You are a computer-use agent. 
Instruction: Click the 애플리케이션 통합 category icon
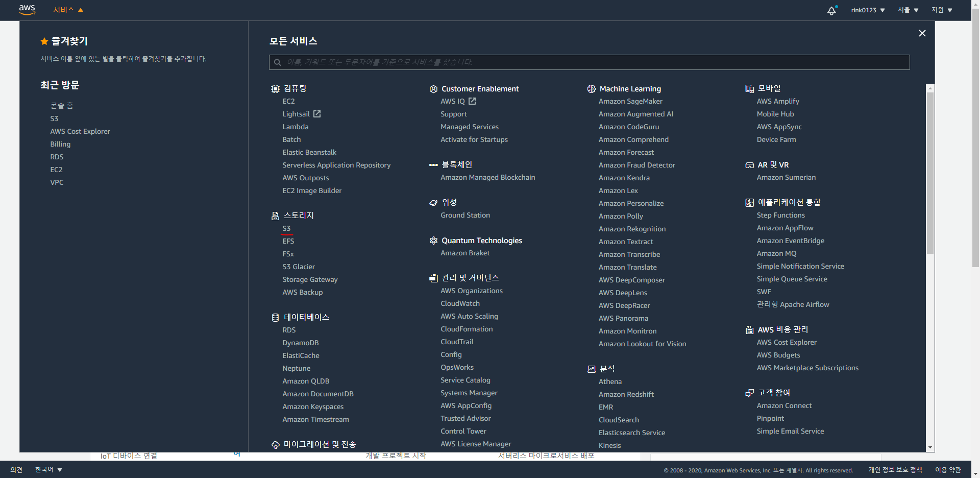pos(750,203)
